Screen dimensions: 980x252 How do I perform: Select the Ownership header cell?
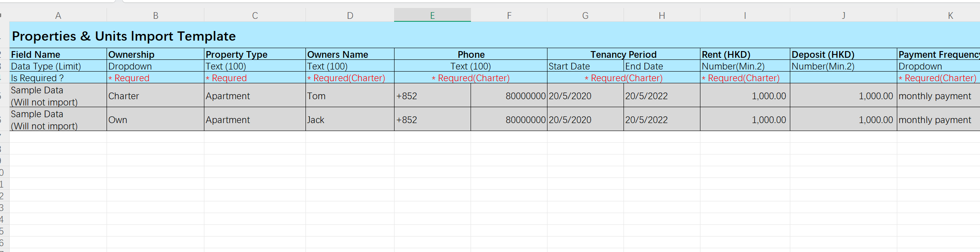[155, 54]
